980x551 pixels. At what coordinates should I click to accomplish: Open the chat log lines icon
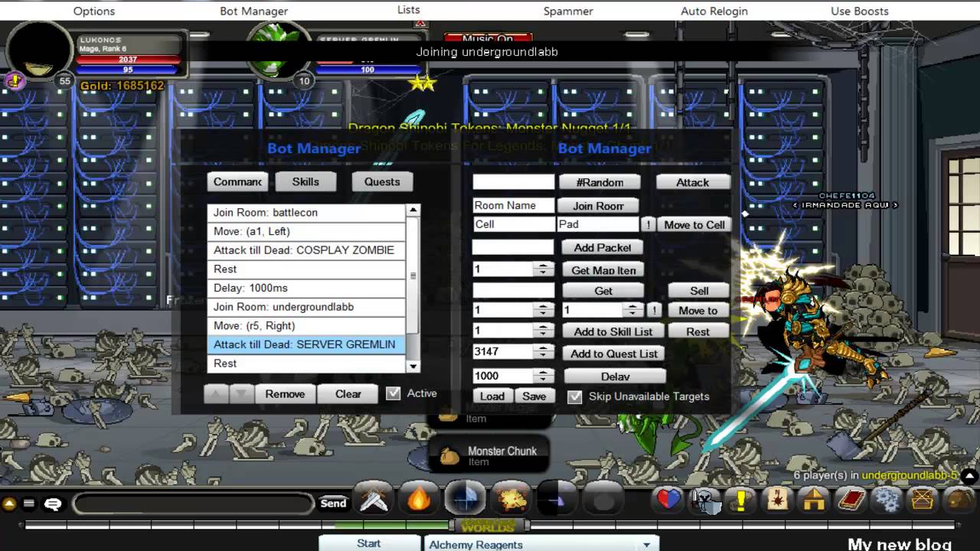[x=29, y=504]
